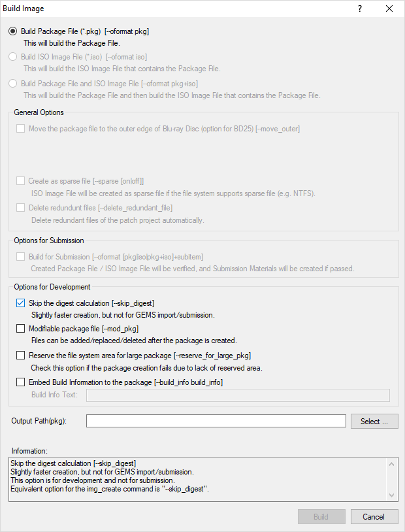Viewport: 405px width, 532px height.
Task: Uncheck Skip the digest calculation checkbox
Action: [x=21, y=303]
